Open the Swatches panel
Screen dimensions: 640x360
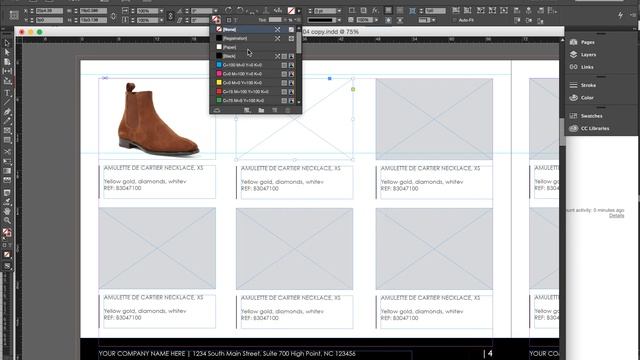[586, 116]
